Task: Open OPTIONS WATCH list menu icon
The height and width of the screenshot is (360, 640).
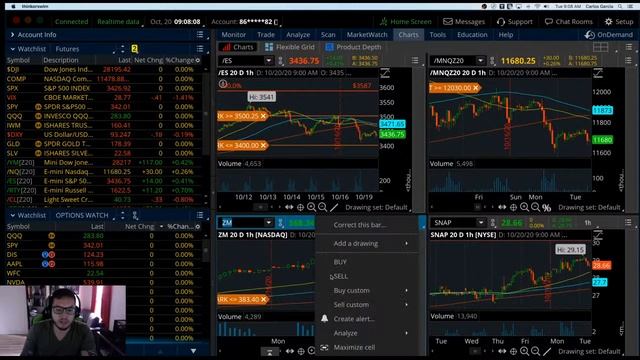Action: click(200, 215)
